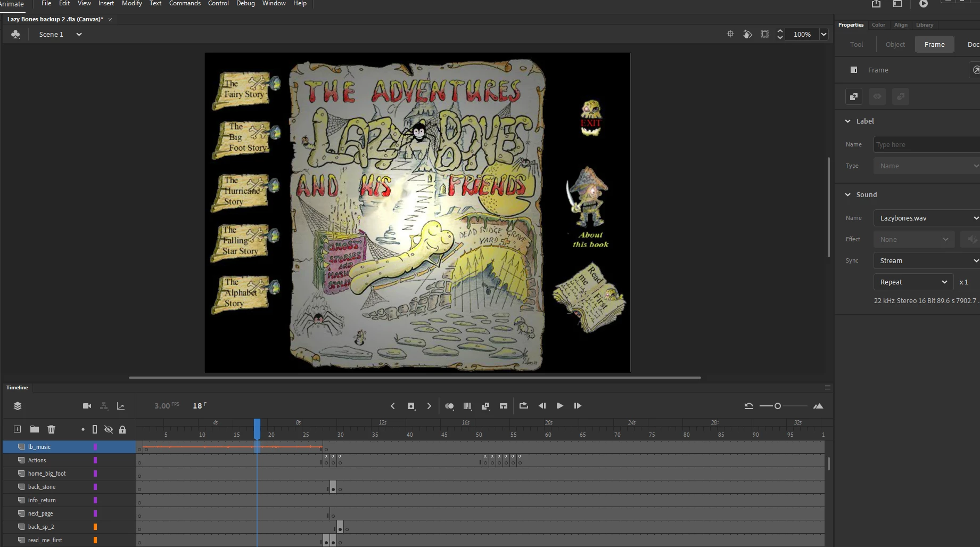The width and height of the screenshot is (980, 547).
Task: Step back one frame
Action: [x=542, y=406]
